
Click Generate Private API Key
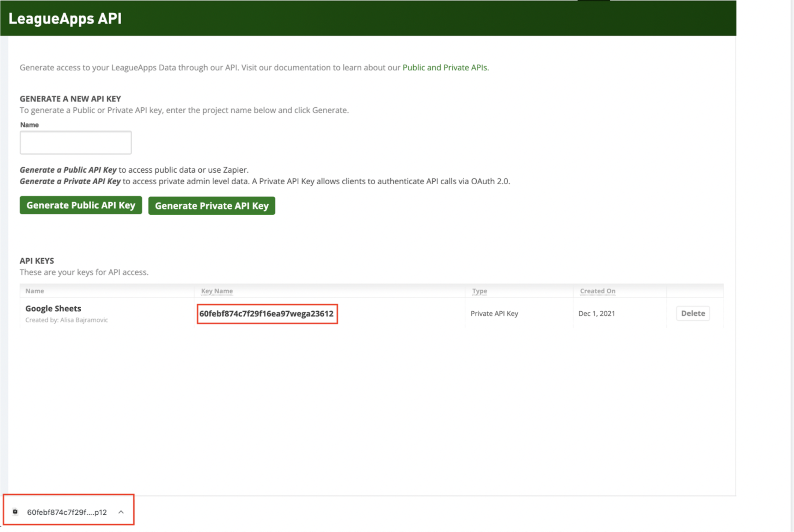(211, 205)
